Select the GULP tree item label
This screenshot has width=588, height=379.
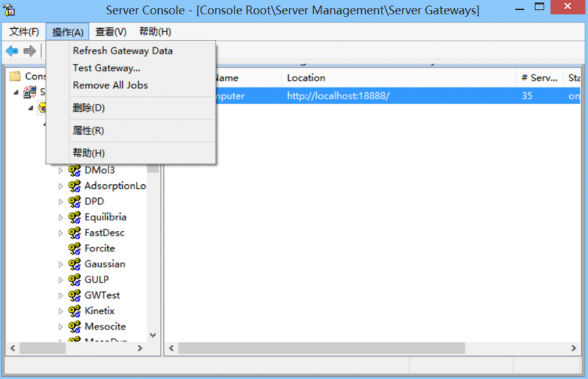[97, 280]
